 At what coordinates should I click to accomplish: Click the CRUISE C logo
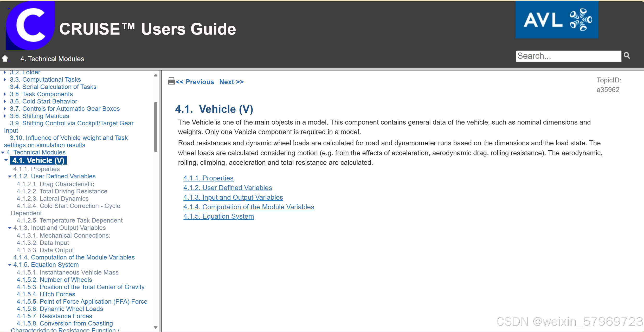click(30, 25)
